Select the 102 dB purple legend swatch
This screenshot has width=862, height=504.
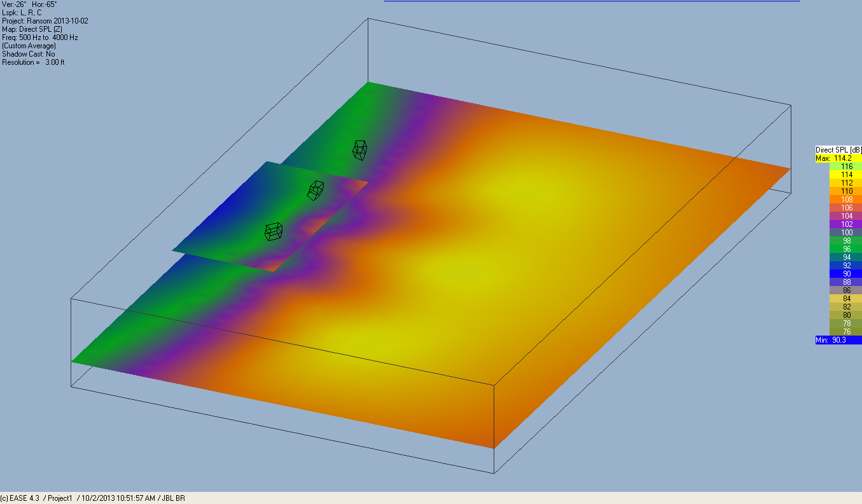(846, 224)
